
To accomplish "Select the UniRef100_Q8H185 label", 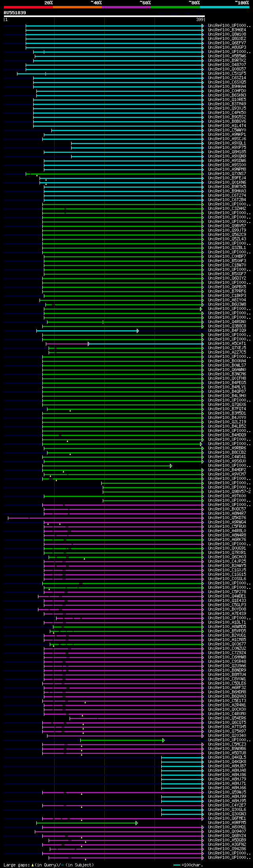I will (227, 152).
